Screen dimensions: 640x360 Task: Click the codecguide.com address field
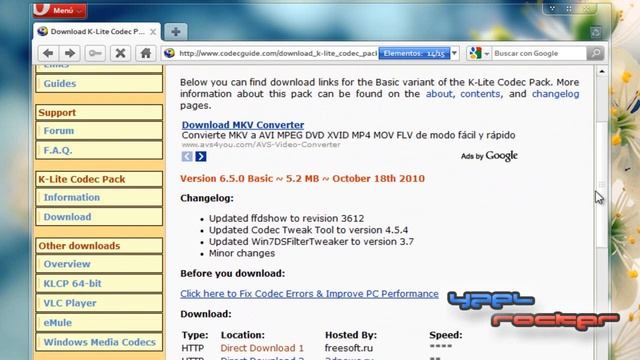click(278, 53)
